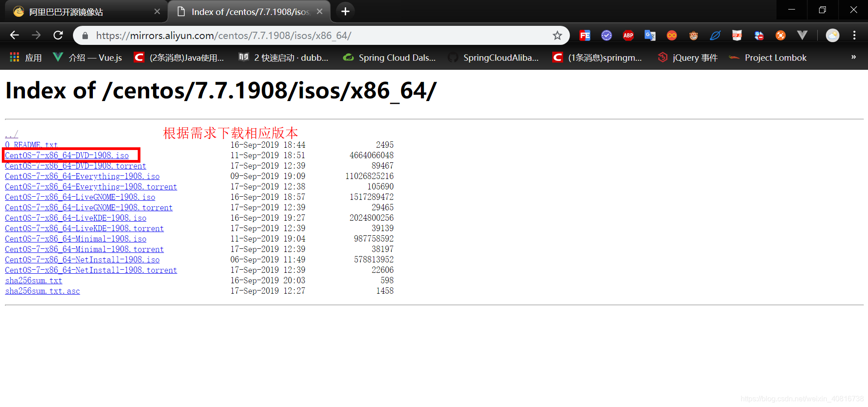Open the 介绍 — Vue.js bookmark

pyautogui.click(x=87, y=58)
